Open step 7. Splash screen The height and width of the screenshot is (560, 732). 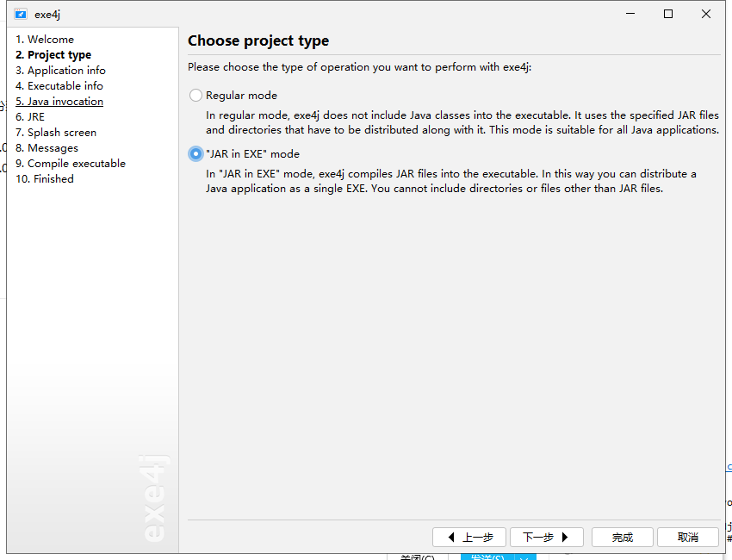pos(56,132)
